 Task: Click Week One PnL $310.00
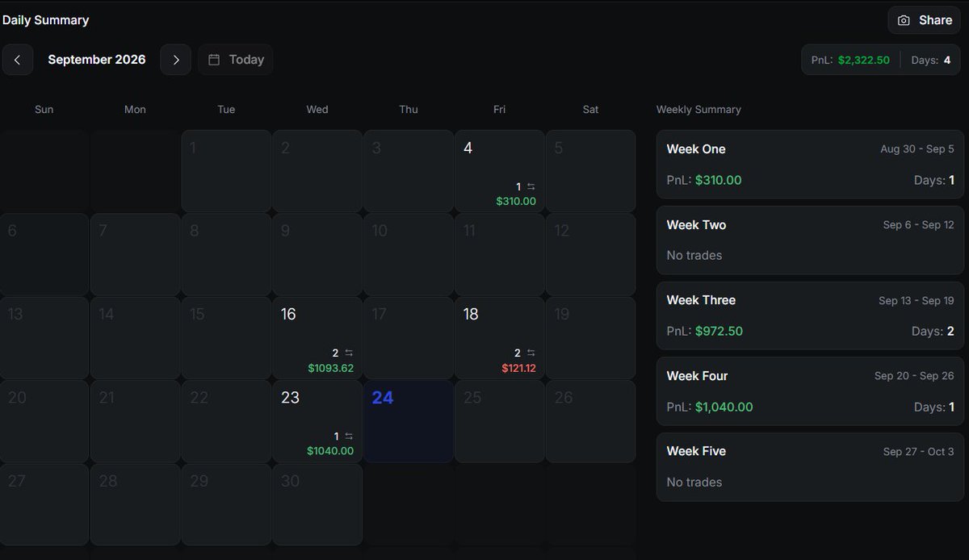coord(704,180)
